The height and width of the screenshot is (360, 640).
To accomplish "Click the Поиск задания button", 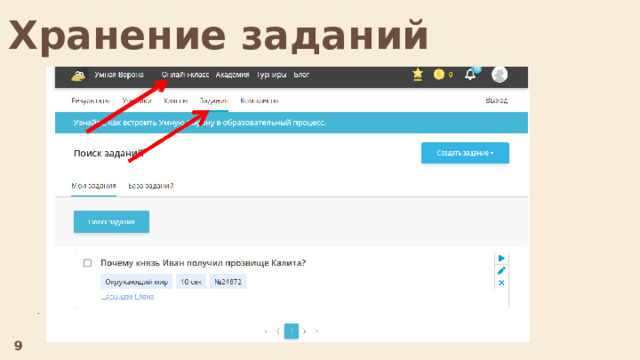I will [x=111, y=222].
